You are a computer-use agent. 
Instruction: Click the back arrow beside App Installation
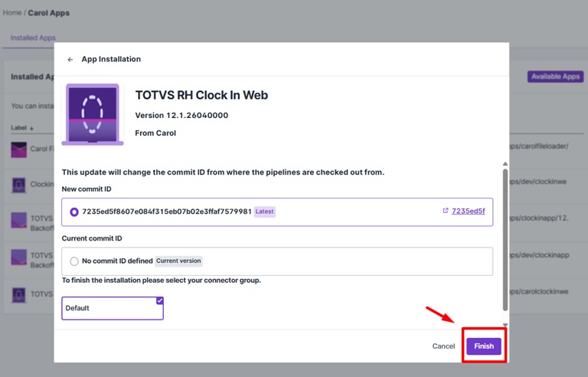70,59
